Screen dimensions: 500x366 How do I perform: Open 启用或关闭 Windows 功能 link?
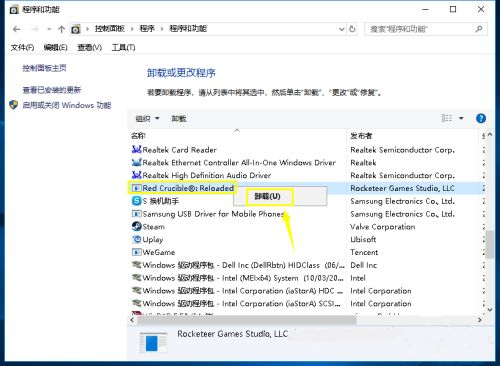point(67,105)
